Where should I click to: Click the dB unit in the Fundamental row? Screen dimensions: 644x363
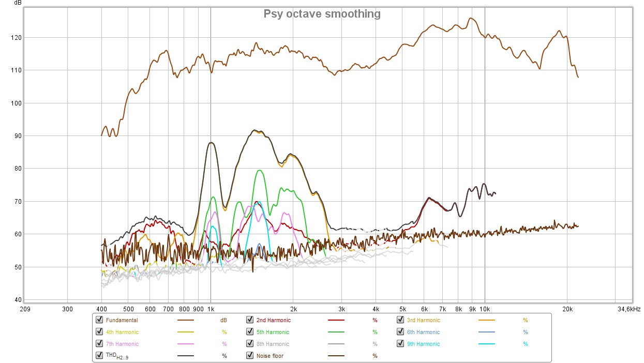[x=224, y=321]
